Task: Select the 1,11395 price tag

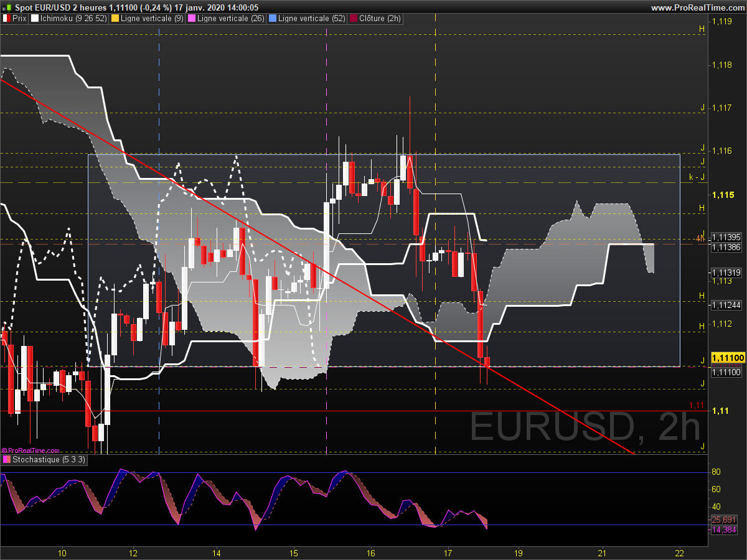Action: coord(726,237)
